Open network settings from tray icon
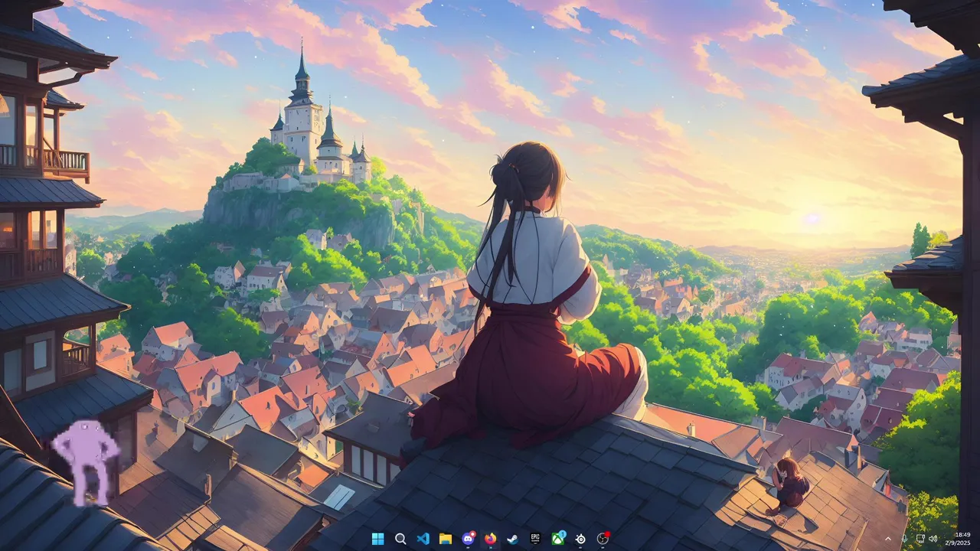The height and width of the screenshot is (551, 980). (920, 539)
